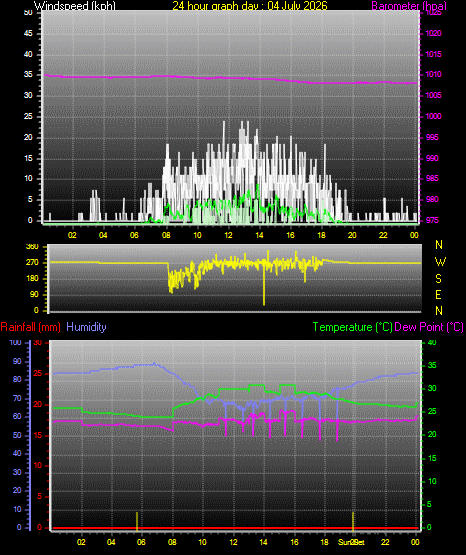The width and height of the screenshot is (466, 555).
Task: Click "180" on the wind direction axis
Action: [32, 279]
